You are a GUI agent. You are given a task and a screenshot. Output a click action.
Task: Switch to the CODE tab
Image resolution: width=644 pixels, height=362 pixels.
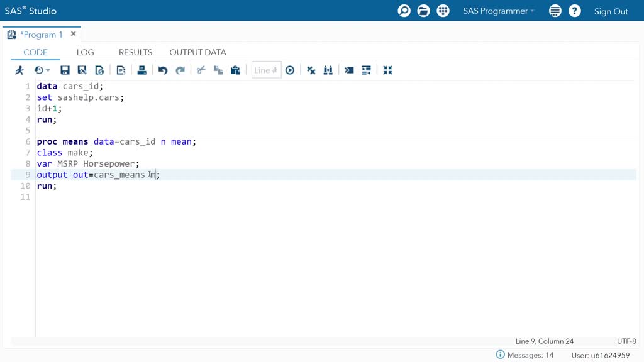tap(35, 52)
